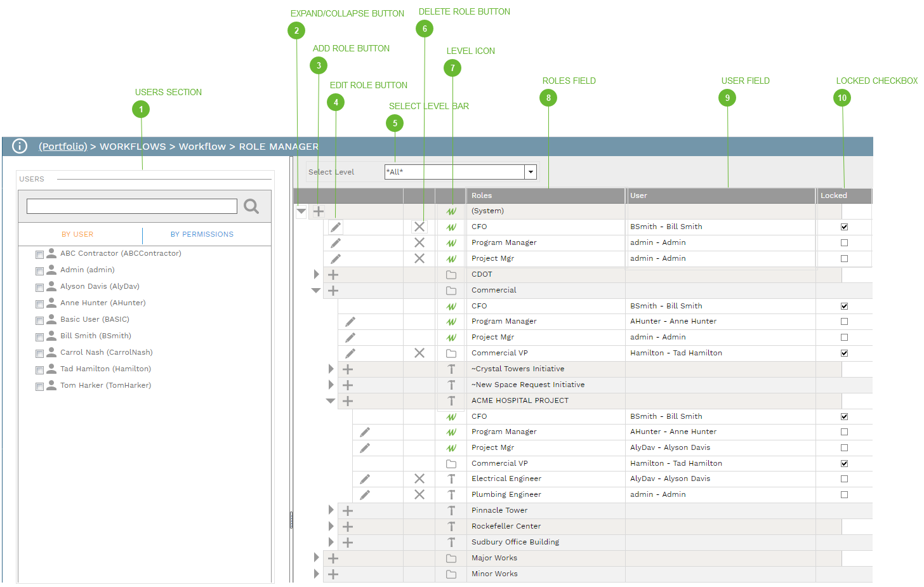Click the Locked column header
Screen dimensions: 924x587
point(844,195)
